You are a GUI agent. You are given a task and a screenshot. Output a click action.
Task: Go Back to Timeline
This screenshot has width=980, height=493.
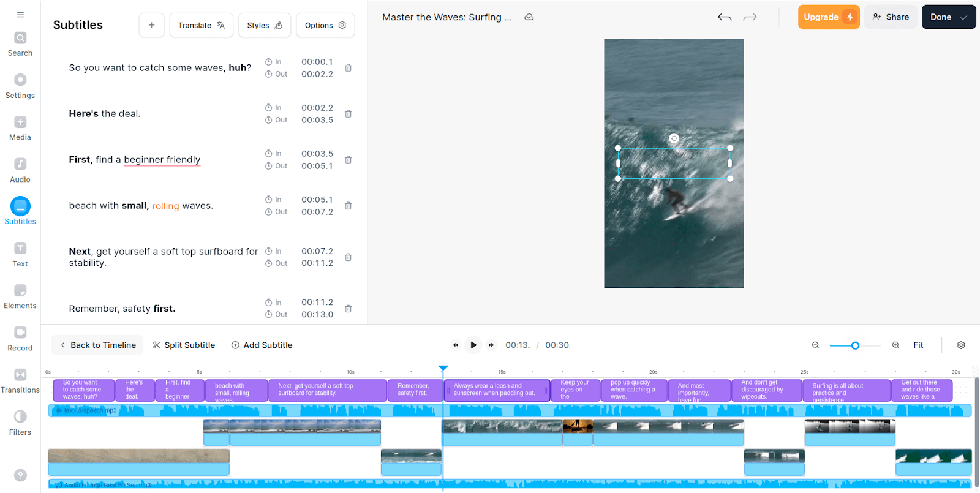pos(97,345)
